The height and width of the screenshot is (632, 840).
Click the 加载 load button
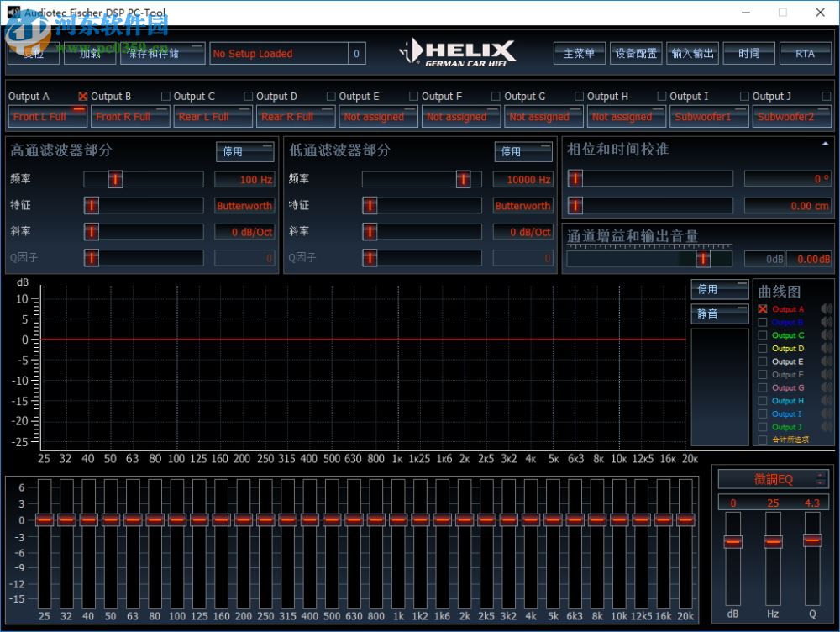(90, 52)
